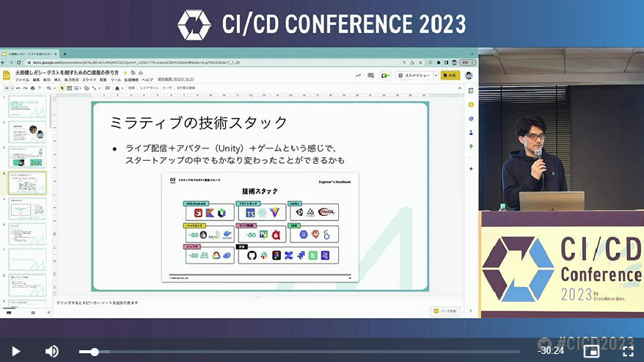Select the text box tool
Viewport: 644px width, 362px height.
point(70,88)
